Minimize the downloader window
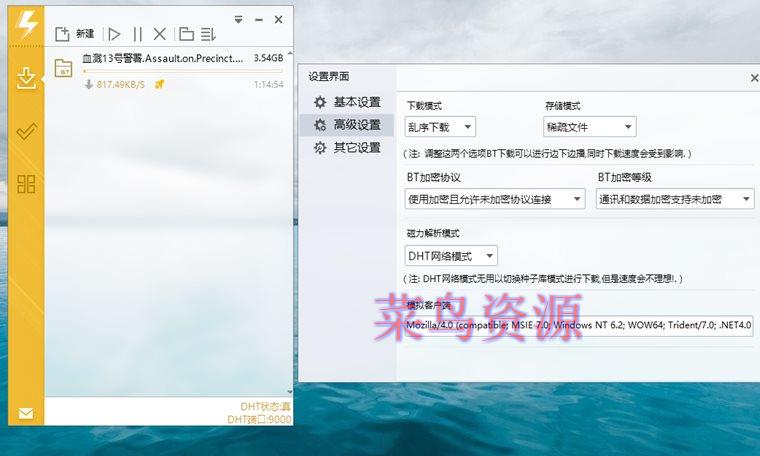Viewport: 760px width, 456px height. 259,20
